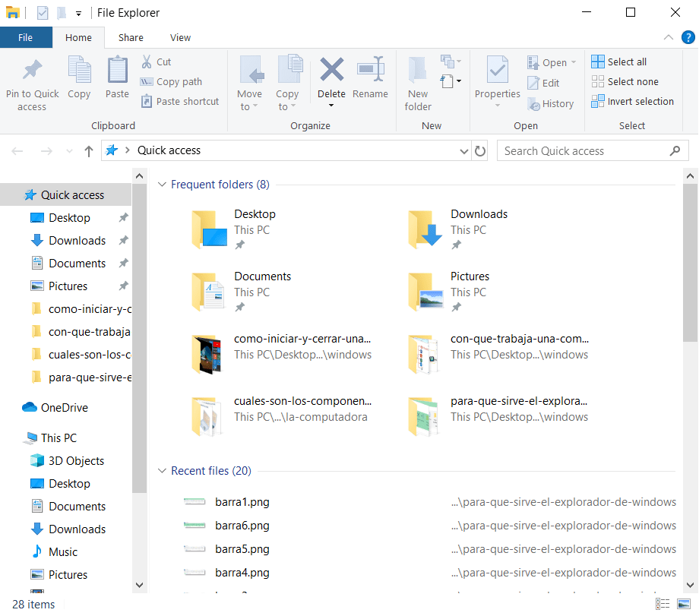Viewport: 699px width, 616px height.
Task: Open Recent locations dropdown arrow
Action: 69,151
